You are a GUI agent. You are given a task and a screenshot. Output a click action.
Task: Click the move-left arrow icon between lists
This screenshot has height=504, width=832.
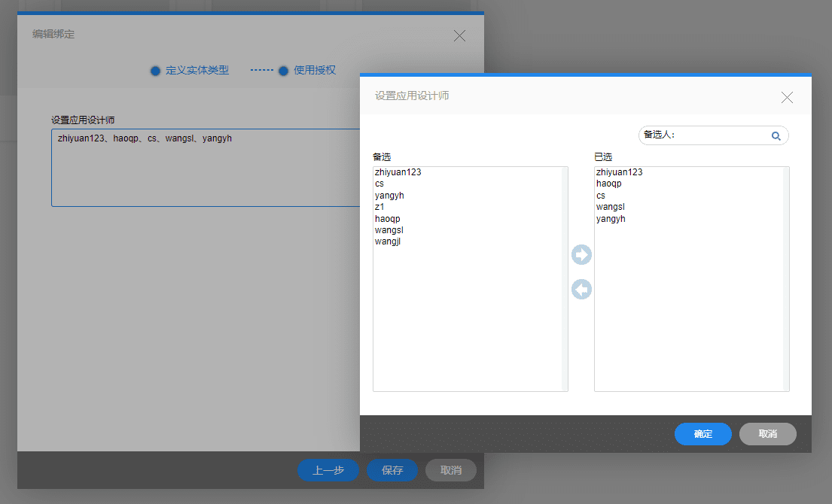point(581,290)
